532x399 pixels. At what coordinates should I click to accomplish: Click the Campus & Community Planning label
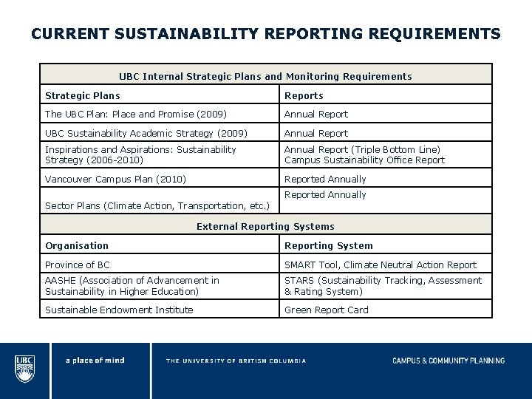449,361
